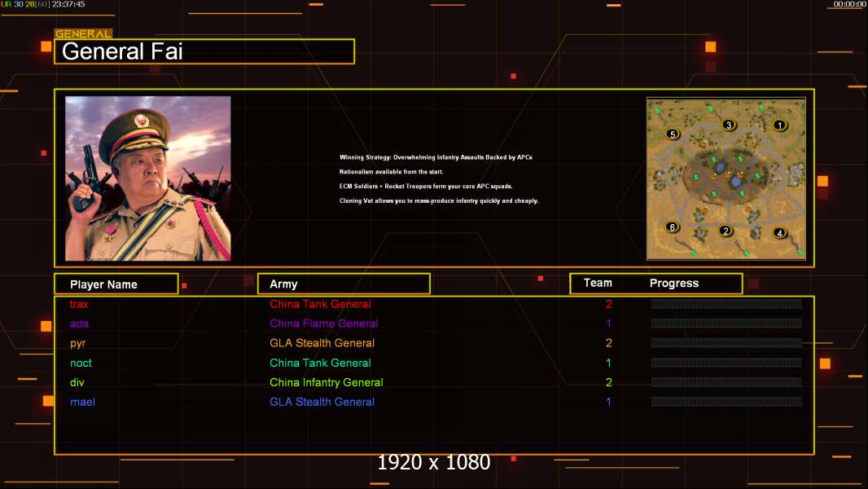Image resolution: width=868 pixels, height=489 pixels.
Task: Click ada's team number 1
Action: click(608, 324)
